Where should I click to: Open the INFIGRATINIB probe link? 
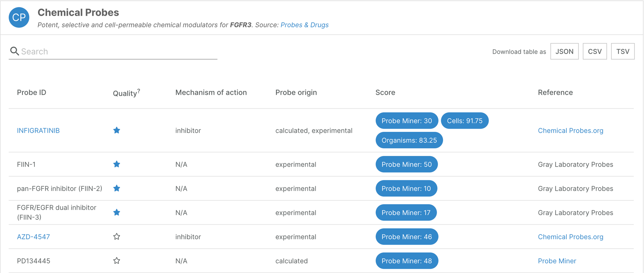coord(38,131)
